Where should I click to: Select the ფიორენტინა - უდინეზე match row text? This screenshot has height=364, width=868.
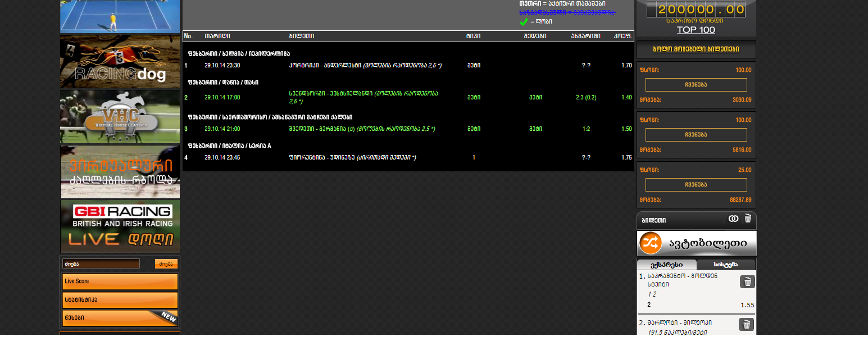click(352, 157)
